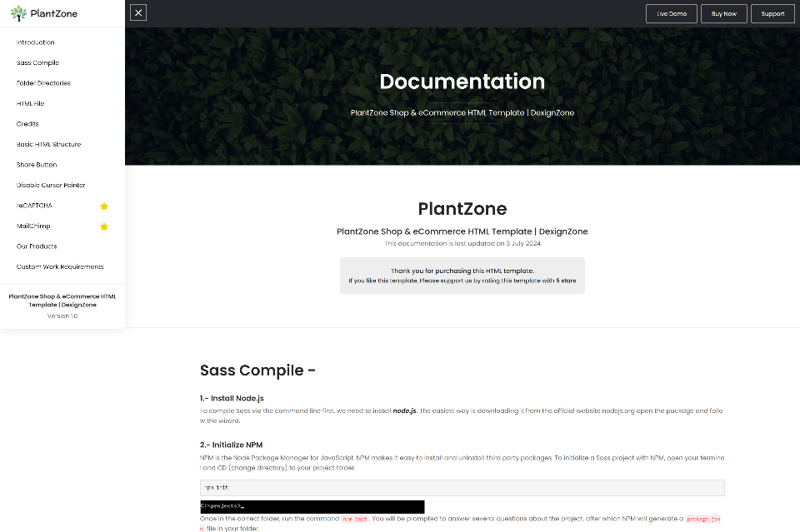The height and width of the screenshot is (532, 800).
Task: Select Basic HTML Structure item
Action: coord(48,144)
